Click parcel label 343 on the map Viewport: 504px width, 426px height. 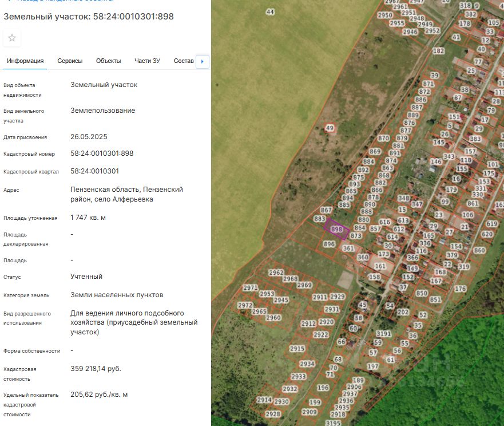[x=449, y=156]
